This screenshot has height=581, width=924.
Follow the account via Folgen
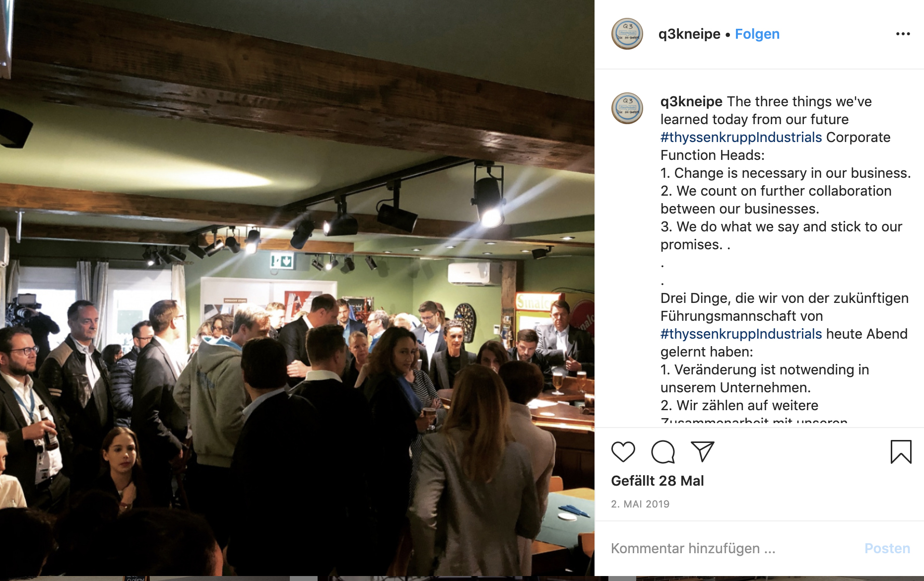pos(757,34)
